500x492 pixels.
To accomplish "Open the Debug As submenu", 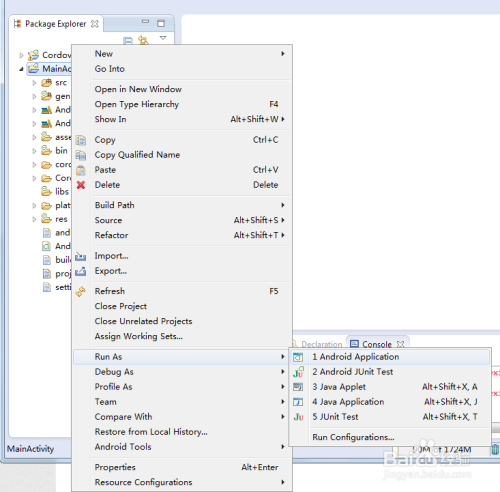I will point(182,372).
